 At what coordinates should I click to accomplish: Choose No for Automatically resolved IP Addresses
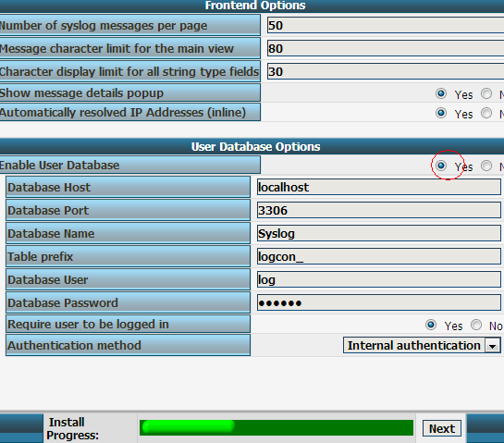[486, 113]
